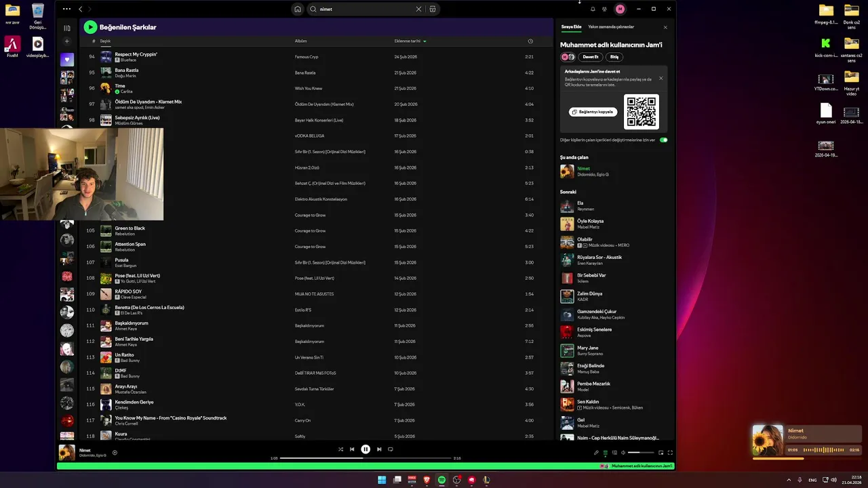This screenshot has height=488, width=868.
Task: Select the track Bana Rastla
Action: (127, 70)
